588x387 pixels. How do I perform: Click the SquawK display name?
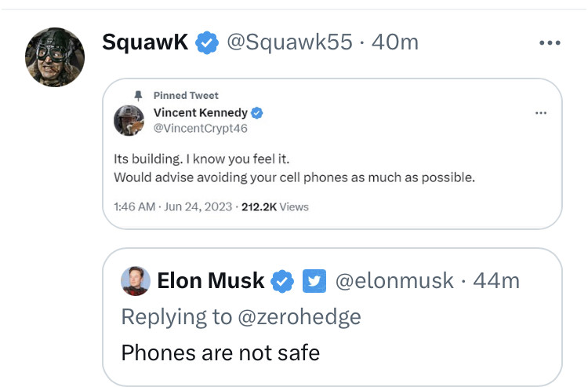[145, 42]
